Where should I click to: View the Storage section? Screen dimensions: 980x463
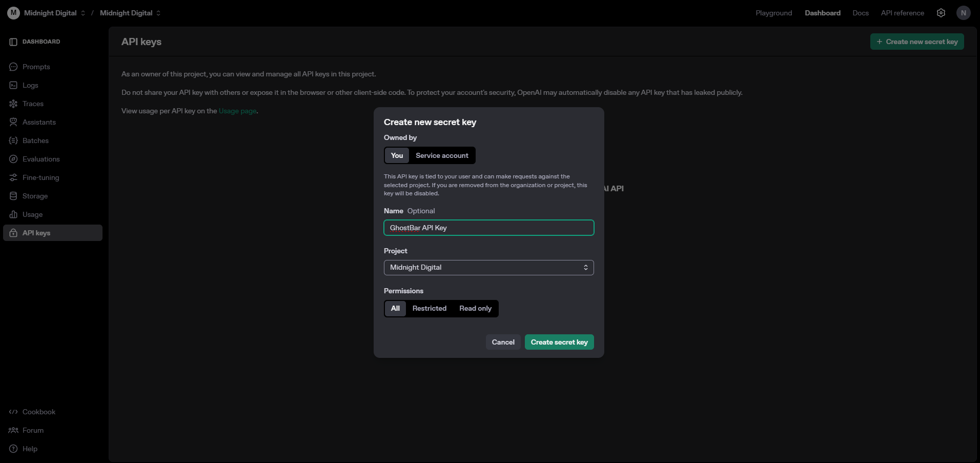point(35,196)
